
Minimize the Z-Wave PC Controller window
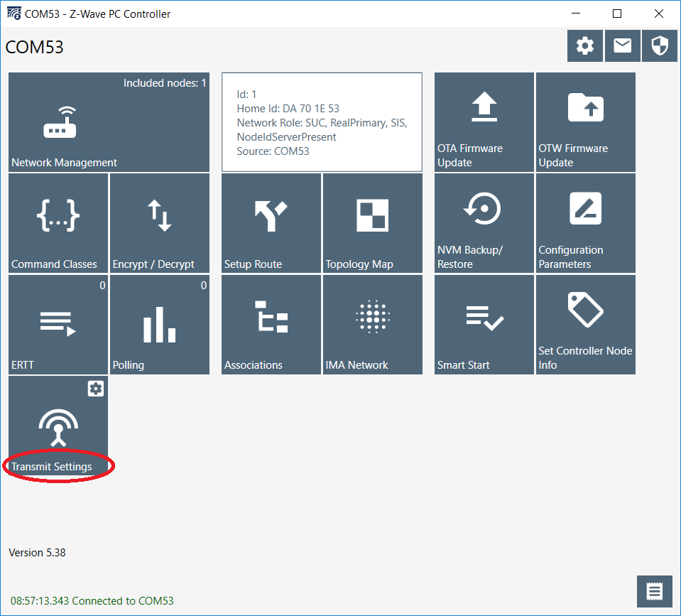pos(576,13)
